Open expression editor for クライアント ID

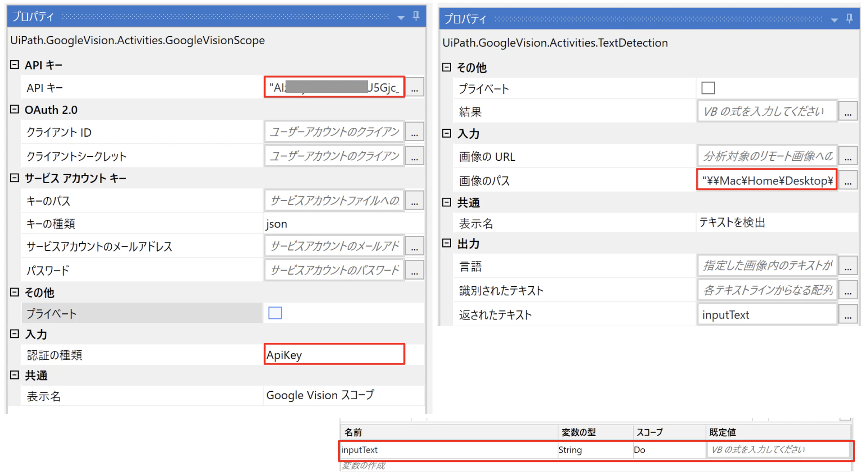pos(415,131)
